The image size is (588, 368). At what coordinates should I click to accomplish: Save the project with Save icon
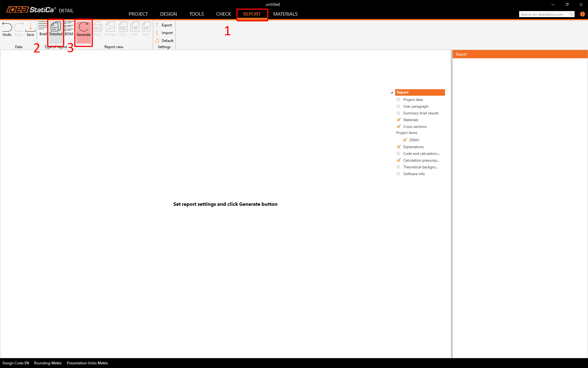point(30,29)
